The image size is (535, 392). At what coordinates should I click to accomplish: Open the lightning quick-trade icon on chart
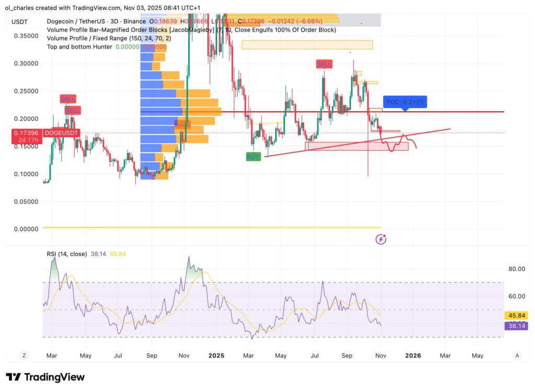tap(381, 238)
